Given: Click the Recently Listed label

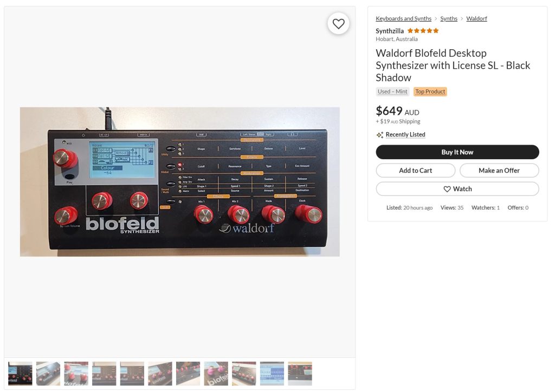Looking at the screenshot, I should tap(405, 135).
